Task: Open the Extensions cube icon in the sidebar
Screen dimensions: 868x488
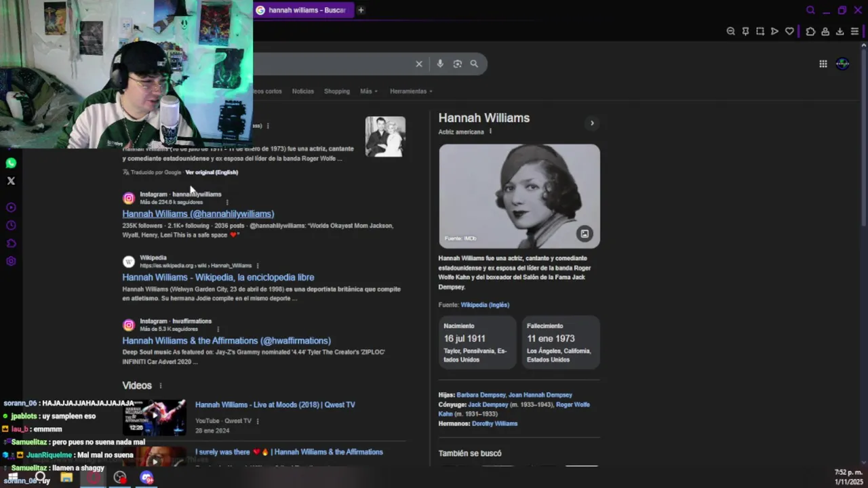Action: pos(11,243)
